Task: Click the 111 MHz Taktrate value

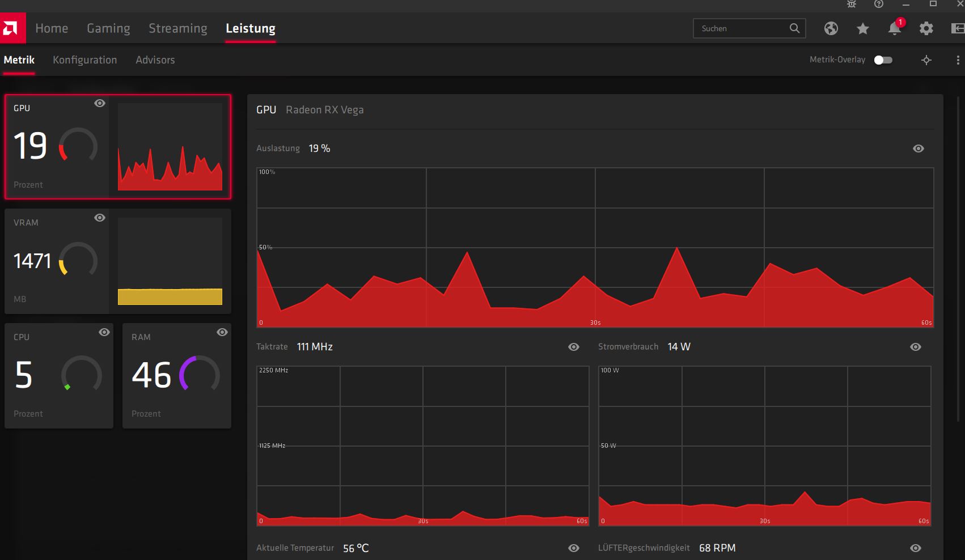Action: click(315, 347)
